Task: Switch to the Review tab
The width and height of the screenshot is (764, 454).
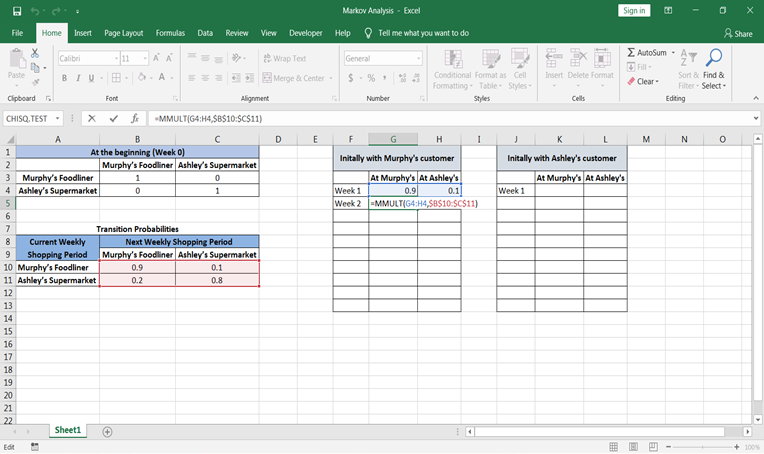Action: tap(237, 33)
